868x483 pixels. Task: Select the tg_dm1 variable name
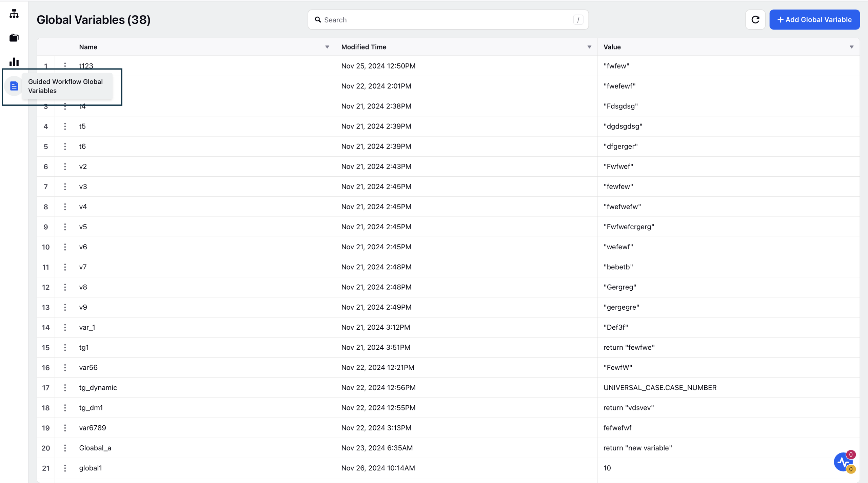point(91,408)
